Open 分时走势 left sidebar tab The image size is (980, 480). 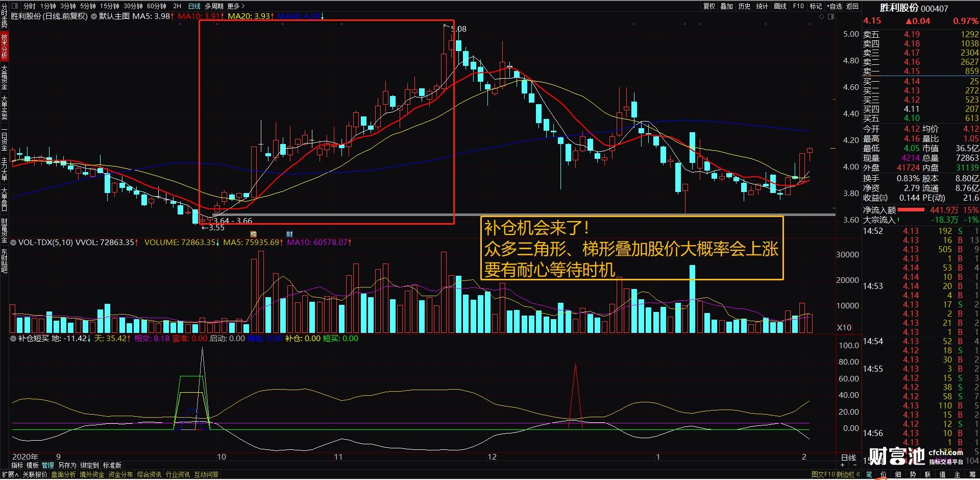click(4, 16)
